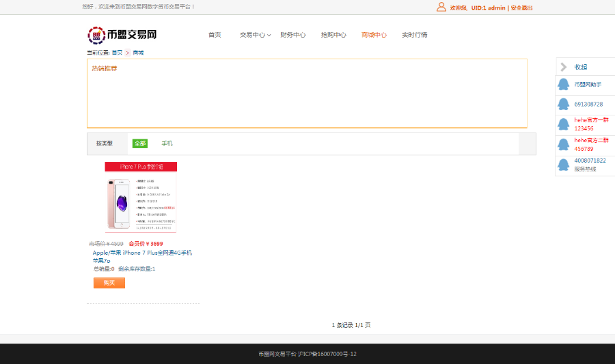
Task: Click the 首页 breadcrumb link
Action: point(117,53)
